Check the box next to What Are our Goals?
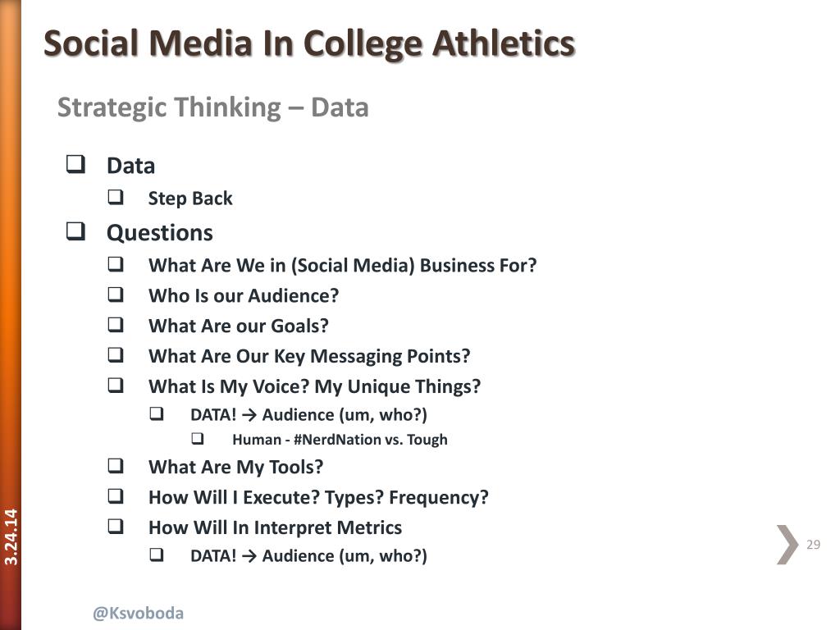 [116, 325]
